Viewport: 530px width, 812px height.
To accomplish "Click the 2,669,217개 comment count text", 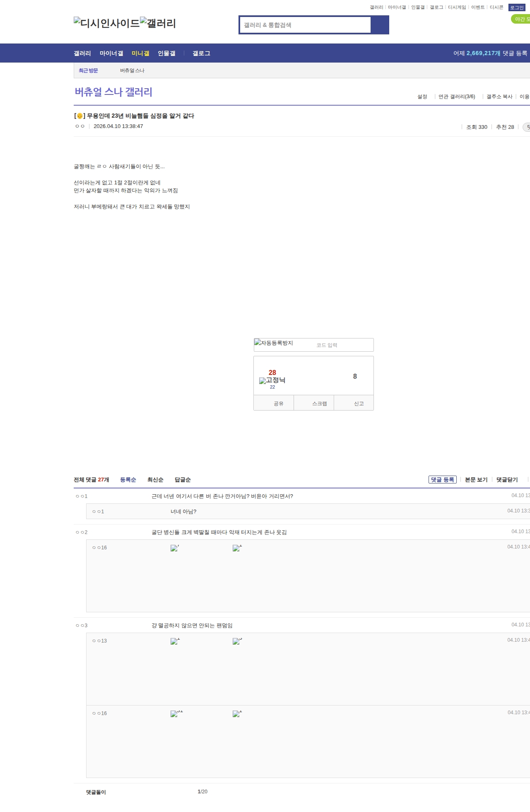I will coord(483,53).
